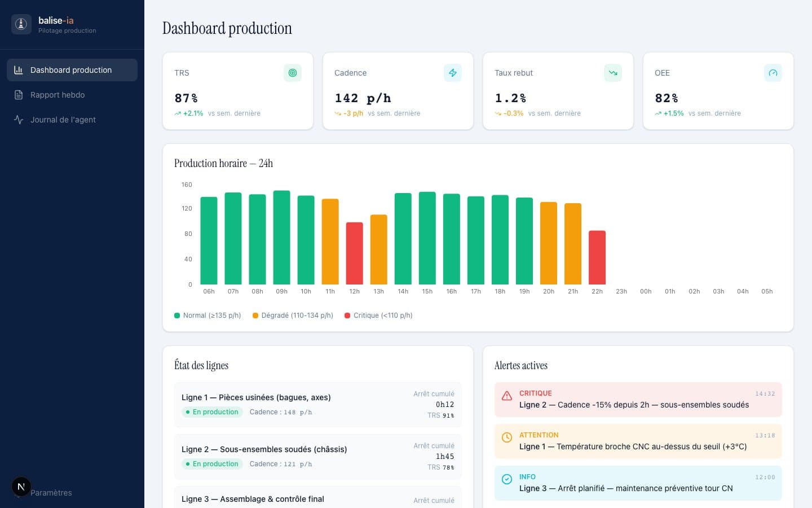Open Paramètres at the sidebar bottom
812x508 pixels.
click(x=51, y=493)
